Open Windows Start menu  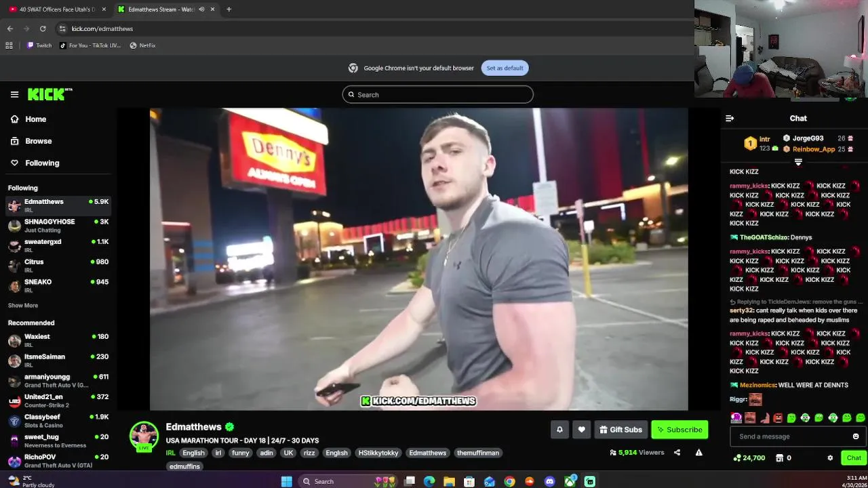pyautogui.click(x=287, y=481)
